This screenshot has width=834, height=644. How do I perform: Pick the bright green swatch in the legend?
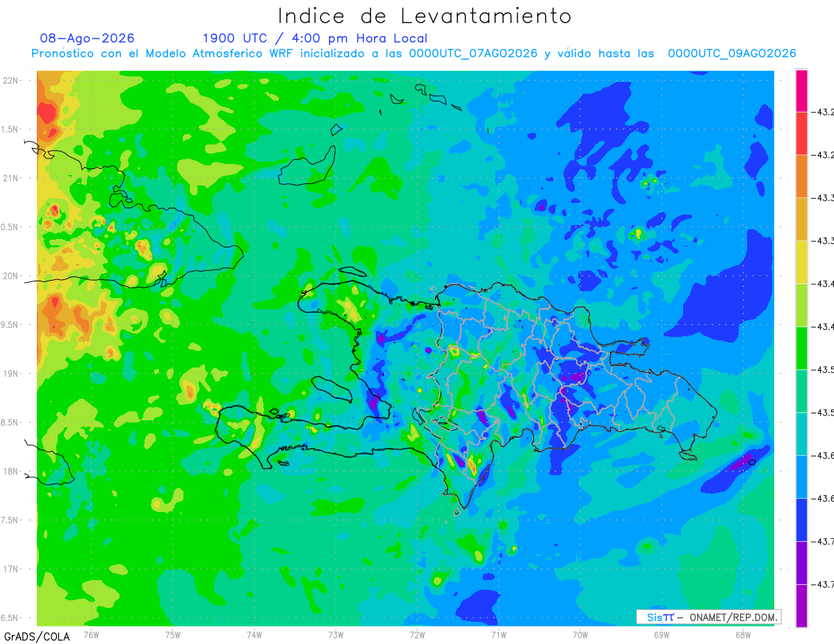801,348
